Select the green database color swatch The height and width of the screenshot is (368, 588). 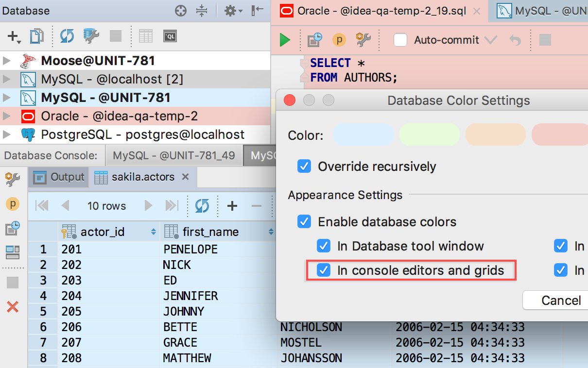tap(429, 135)
